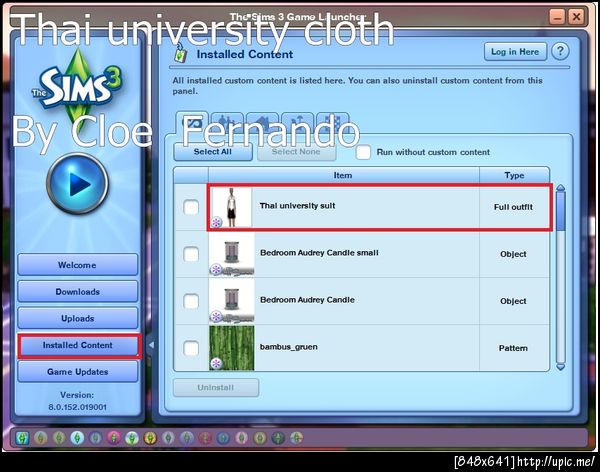Open the Game Updates section
The width and height of the screenshot is (600, 472).
pos(77,372)
